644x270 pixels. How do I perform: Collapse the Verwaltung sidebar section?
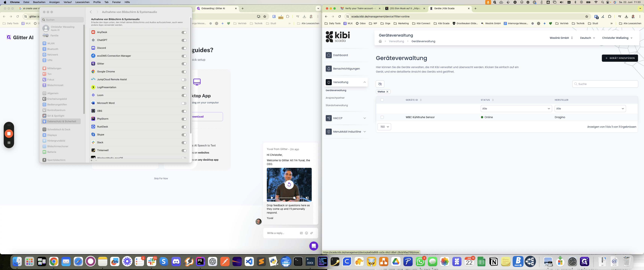pyautogui.click(x=364, y=82)
